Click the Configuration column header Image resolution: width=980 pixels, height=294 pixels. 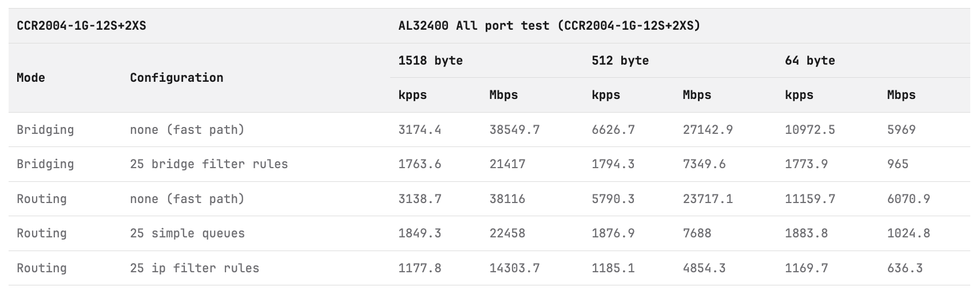point(176,78)
